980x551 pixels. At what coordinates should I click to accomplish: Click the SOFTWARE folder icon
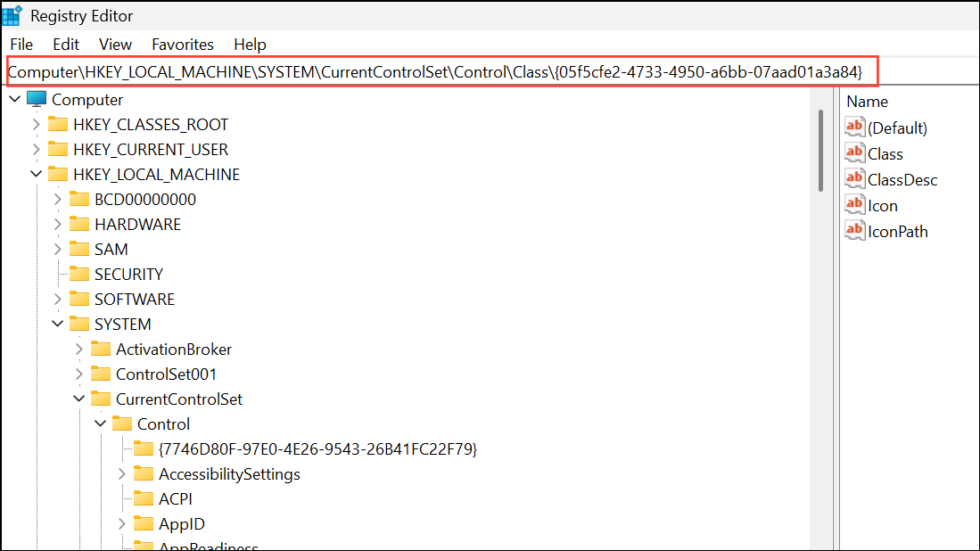pyautogui.click(x=79, y=299)
